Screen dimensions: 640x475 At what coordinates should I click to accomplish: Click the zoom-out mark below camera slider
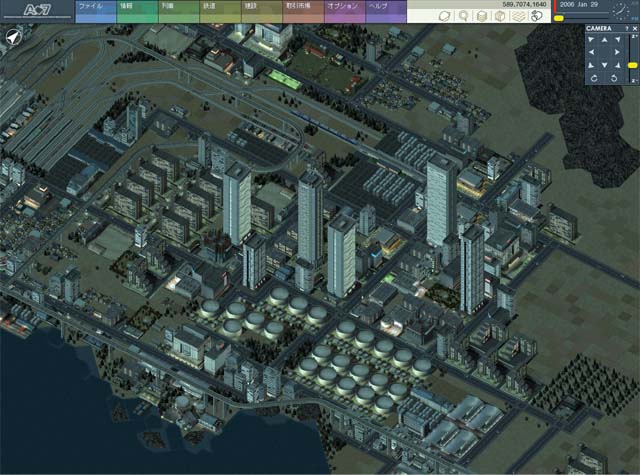click(634, 81)
